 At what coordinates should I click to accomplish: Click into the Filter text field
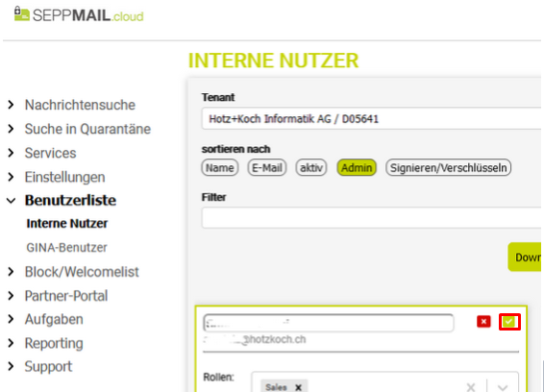371,218
